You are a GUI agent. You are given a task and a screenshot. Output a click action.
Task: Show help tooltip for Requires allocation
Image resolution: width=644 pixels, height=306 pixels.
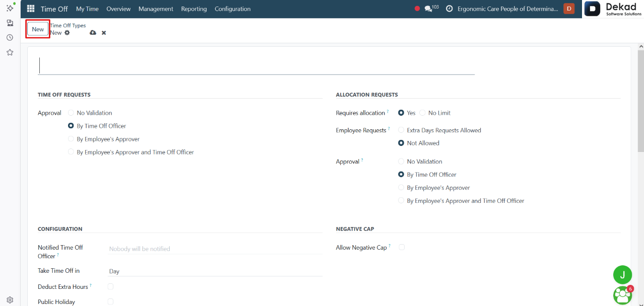coord(388,112)
